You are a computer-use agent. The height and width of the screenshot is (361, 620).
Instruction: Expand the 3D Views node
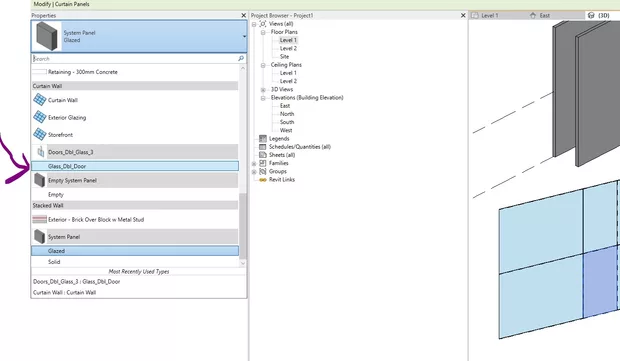(263, 90)
